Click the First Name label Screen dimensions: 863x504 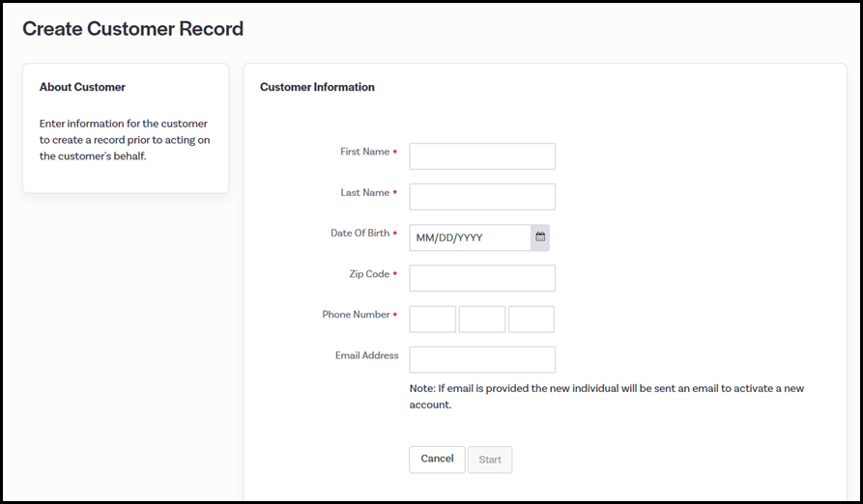tap(364, 152)
